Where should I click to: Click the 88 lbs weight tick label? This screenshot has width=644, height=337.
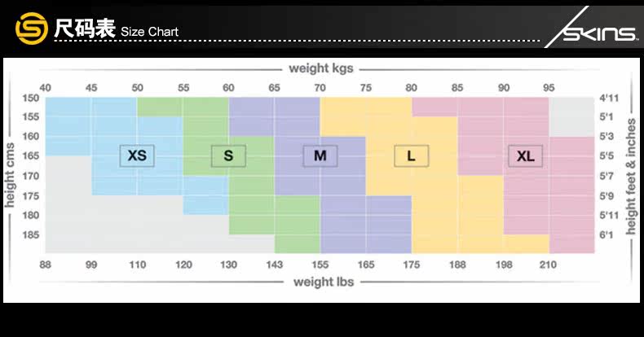46,265
